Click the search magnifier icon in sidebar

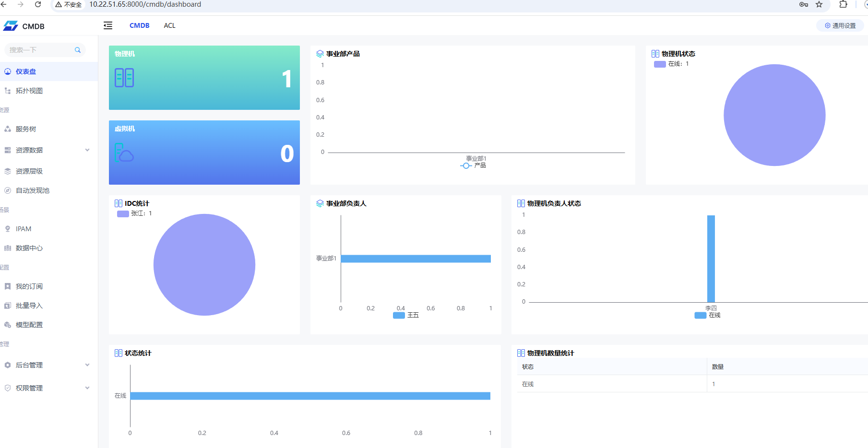(78, 50)
